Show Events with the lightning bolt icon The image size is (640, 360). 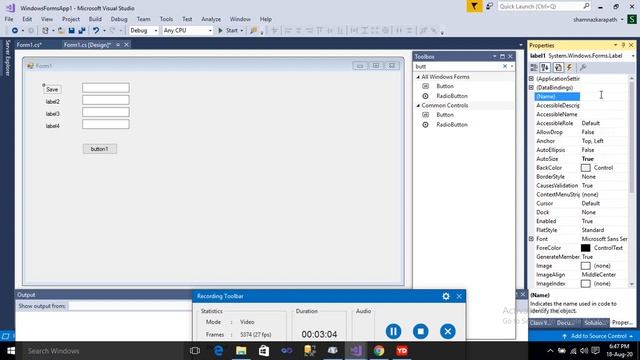pos(570,68)
